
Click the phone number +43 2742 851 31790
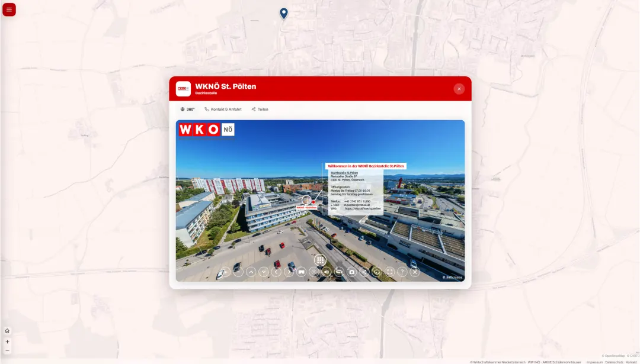pos(357,201)
